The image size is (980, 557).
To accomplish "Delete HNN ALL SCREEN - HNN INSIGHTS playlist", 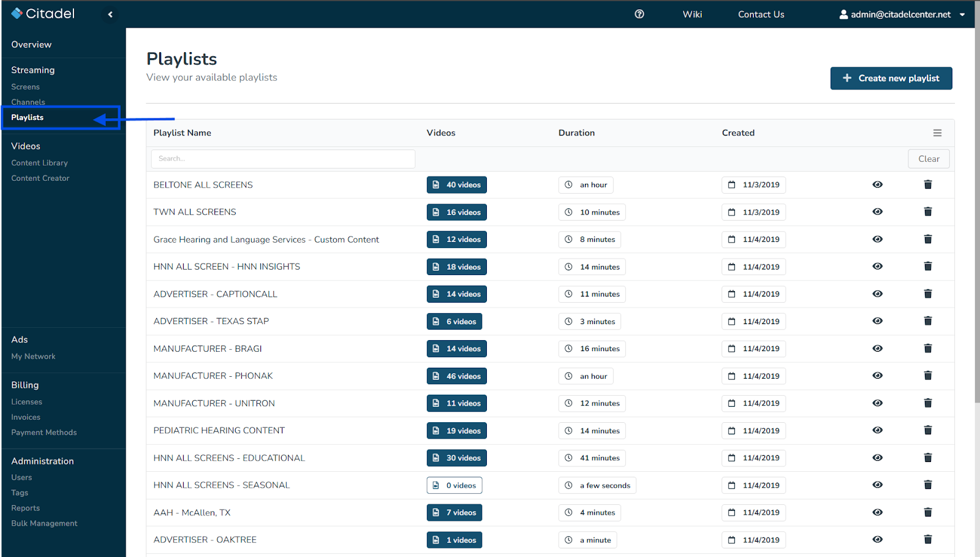I will 928,267.
